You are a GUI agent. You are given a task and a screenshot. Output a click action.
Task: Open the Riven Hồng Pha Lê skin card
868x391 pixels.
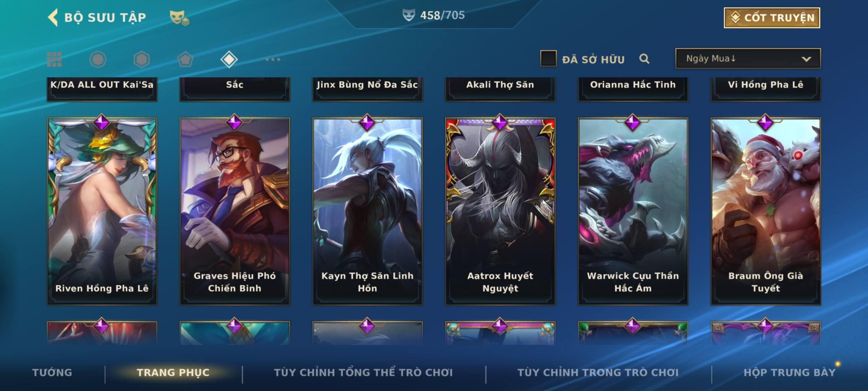[x=102, y=211]
